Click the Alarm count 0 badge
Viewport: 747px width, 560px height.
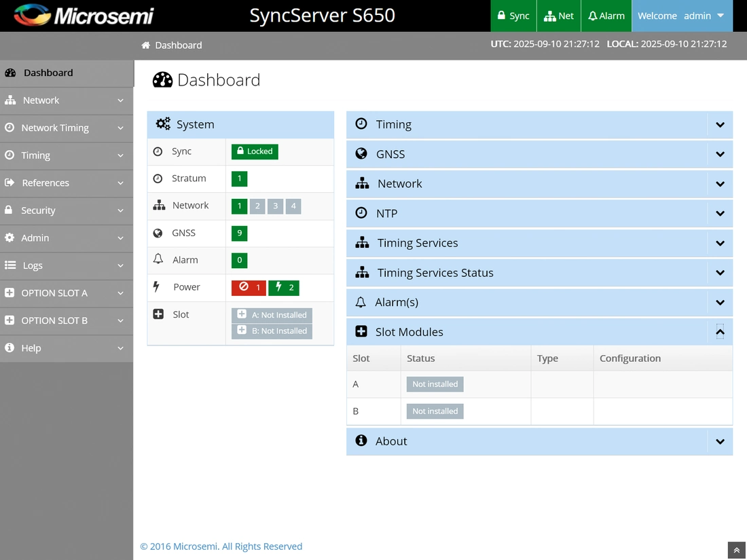[239, 260]
